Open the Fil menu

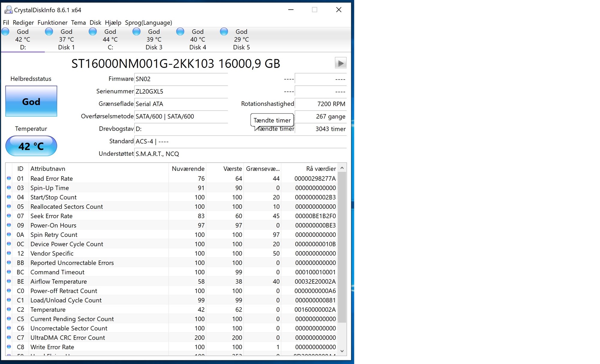[x=6, y=22]
